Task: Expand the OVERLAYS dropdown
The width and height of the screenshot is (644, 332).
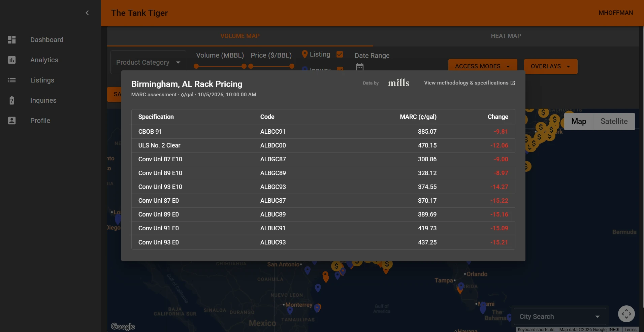Action: tap(551, 66)
